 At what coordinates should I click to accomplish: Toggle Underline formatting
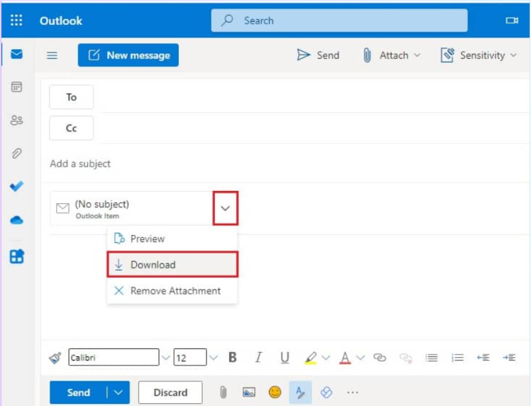coord(284,357)
